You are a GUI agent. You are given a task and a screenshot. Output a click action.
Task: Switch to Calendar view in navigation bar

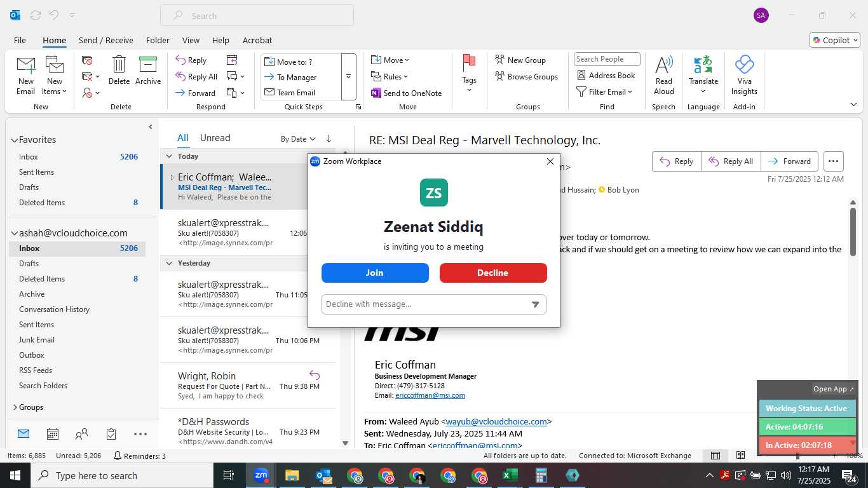[x=53, y=434]
